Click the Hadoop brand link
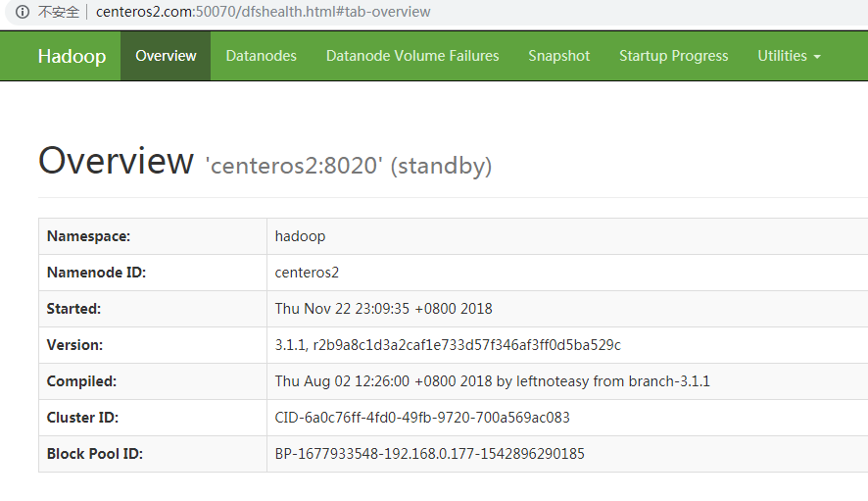868x501 pixels. (x=72, y=56)
